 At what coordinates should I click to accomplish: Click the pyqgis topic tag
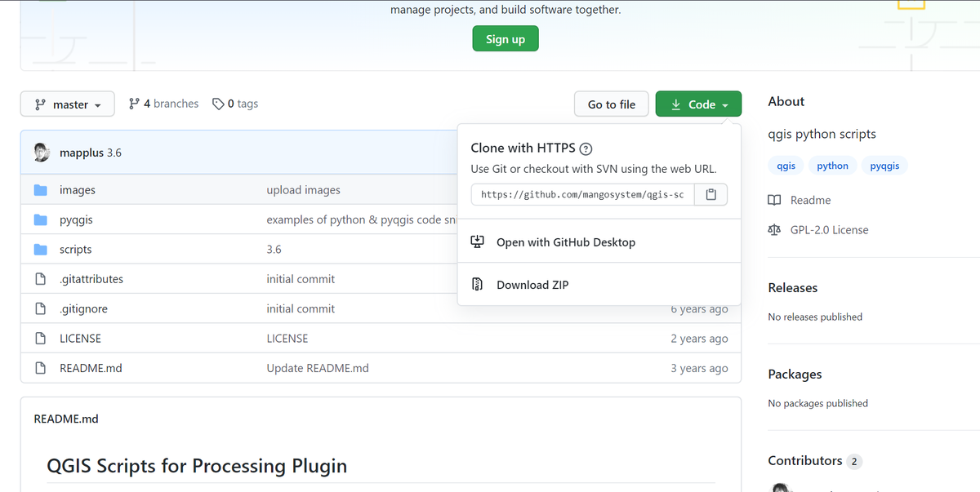884,166
